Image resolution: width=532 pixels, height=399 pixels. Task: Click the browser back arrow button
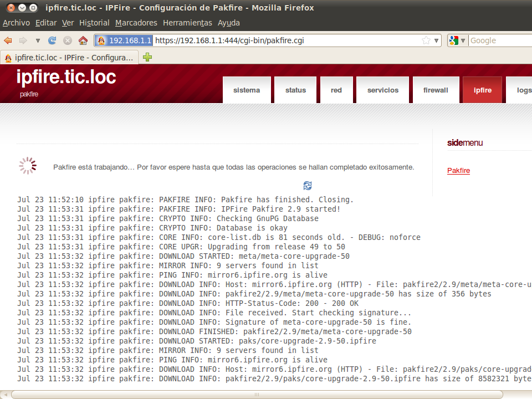(x=8, y=40)
